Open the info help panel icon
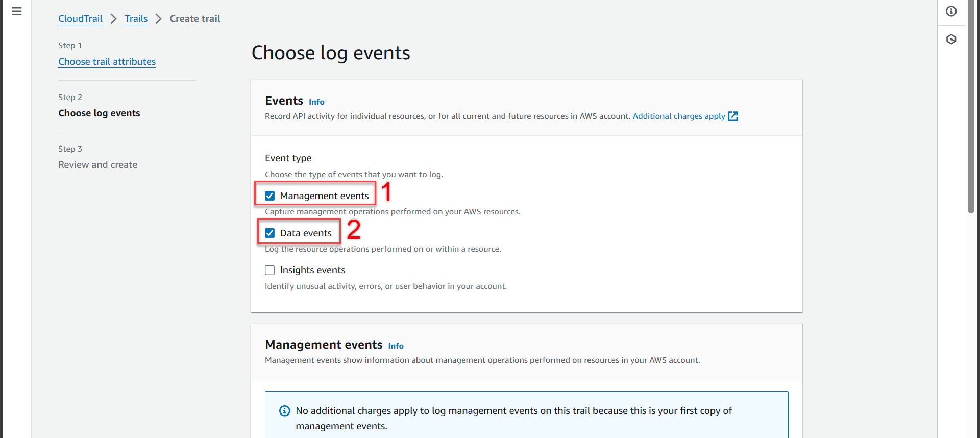This screenshot has height=438, width=980. 951,11
